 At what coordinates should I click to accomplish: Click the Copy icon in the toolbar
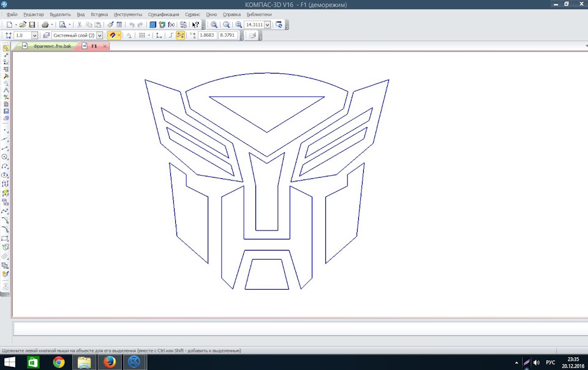point(89,25)
